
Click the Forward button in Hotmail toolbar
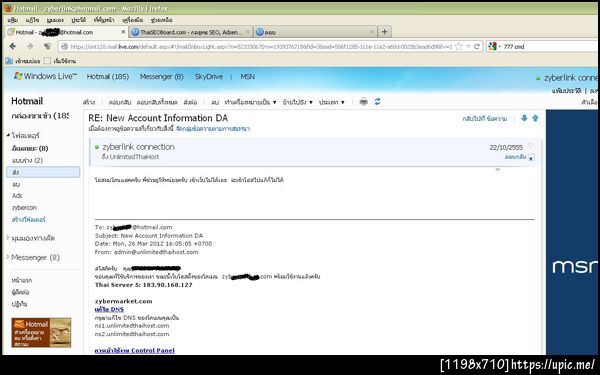point(190,102)
